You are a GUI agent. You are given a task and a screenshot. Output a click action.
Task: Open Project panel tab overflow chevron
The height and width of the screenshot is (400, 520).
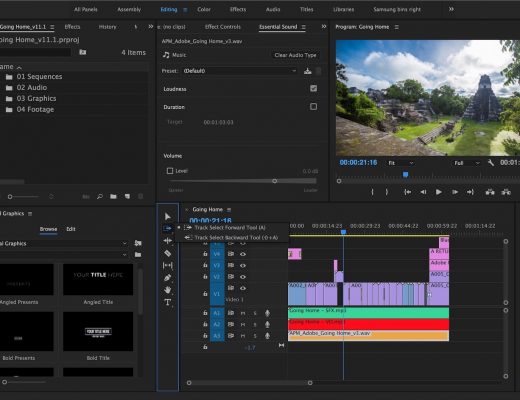[x=151, y=26]
